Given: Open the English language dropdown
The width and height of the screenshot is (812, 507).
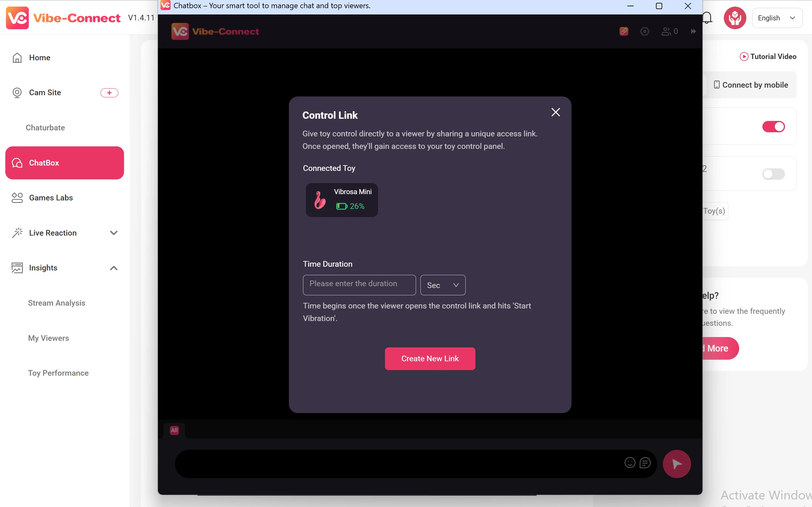Looking at the screenshot, I should click(x=777, y=18).
